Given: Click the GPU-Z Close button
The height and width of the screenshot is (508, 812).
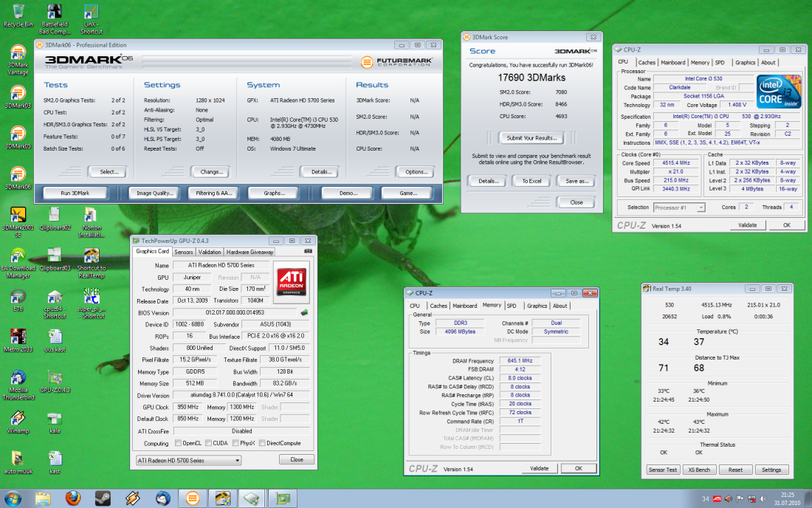Looking at the screenshot, I should tap(297, 459).
